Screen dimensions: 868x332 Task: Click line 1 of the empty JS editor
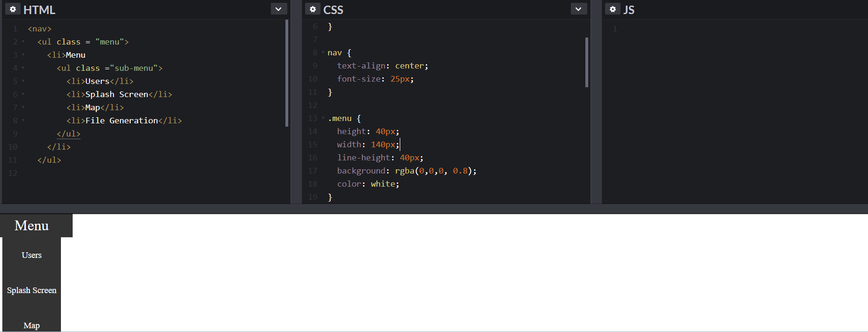point(736,29)
